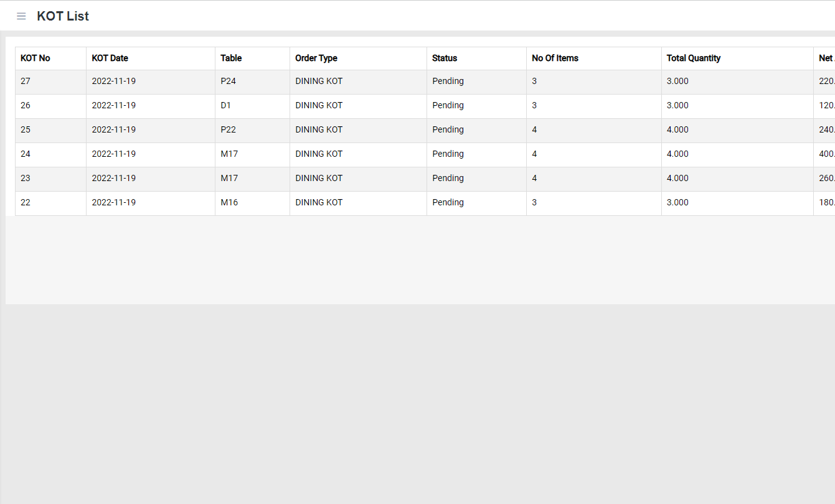Click the Order Type column header
Screen dimensions: 835x504
(316, 58)
